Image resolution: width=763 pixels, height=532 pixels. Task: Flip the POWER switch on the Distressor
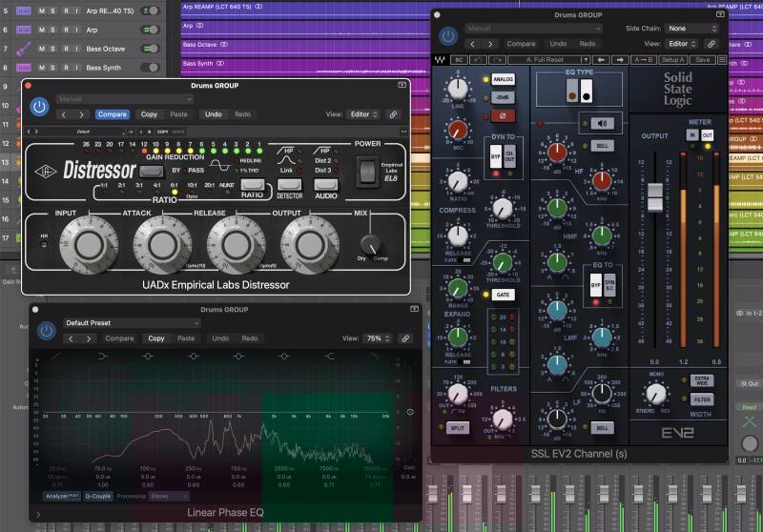point(367,172)
